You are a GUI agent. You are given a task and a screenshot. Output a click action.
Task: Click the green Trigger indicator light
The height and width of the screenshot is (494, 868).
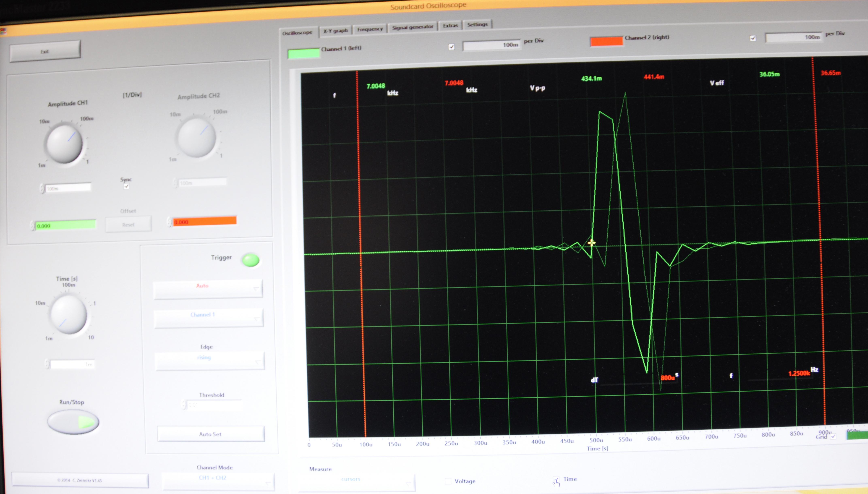[251, 260]
